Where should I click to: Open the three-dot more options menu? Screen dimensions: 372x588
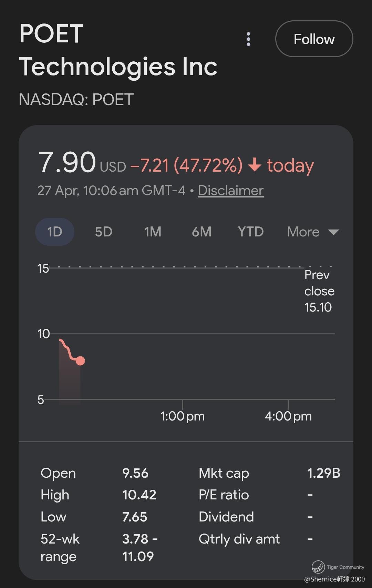248,39
